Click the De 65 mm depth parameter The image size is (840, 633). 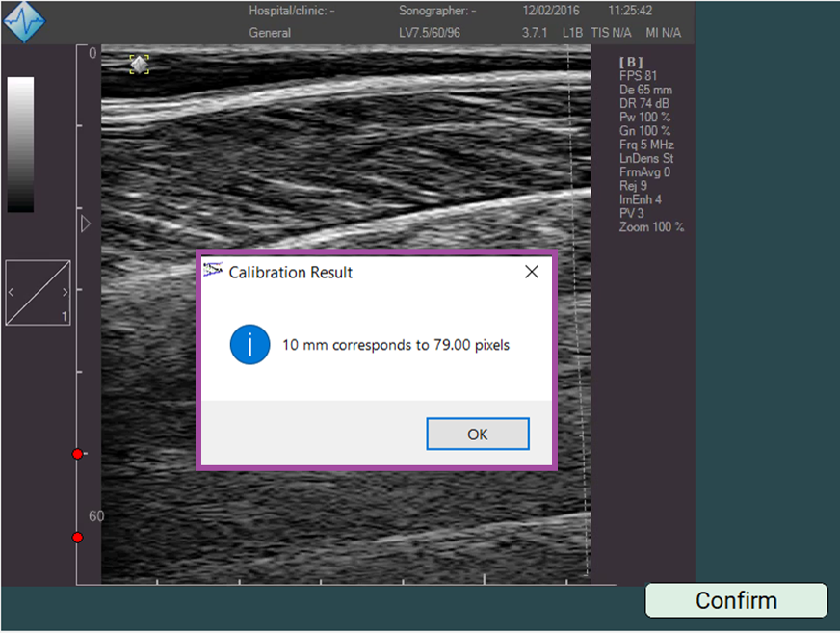click(x=645, y=90)
